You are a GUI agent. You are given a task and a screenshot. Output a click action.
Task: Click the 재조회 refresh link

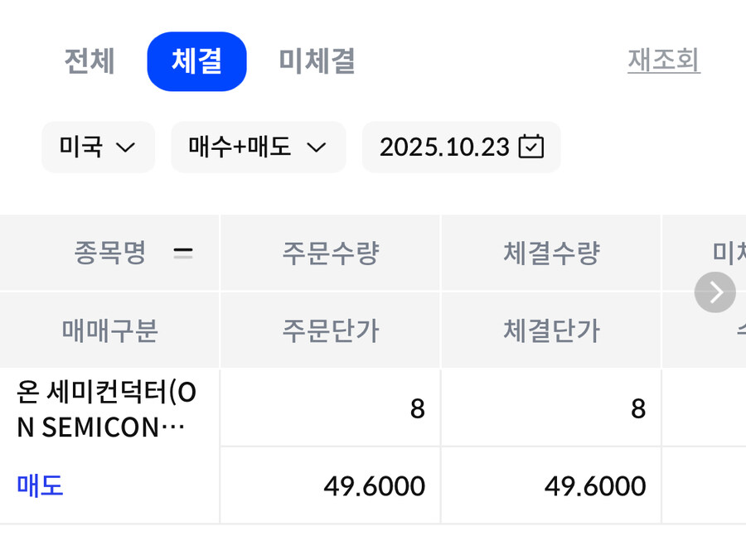(663, 61)
